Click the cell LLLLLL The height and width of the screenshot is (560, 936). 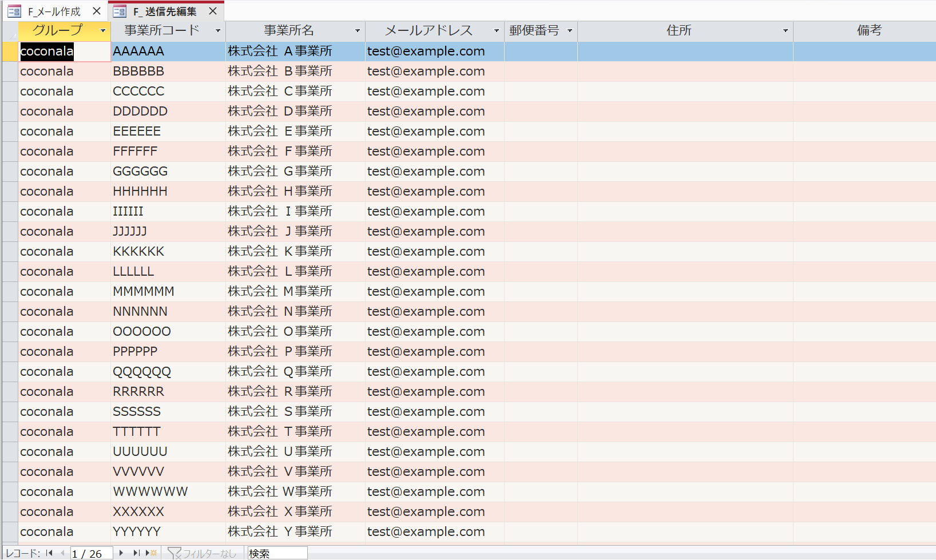[x=168, y=272]
